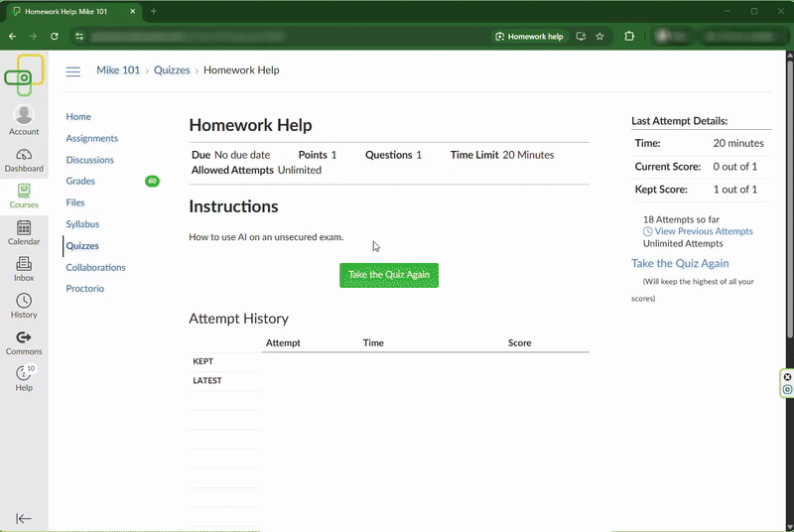The height and width of the screenshot is (532, 794).
Task: Click the KEPT row label
Action: [x=203, y=361]
